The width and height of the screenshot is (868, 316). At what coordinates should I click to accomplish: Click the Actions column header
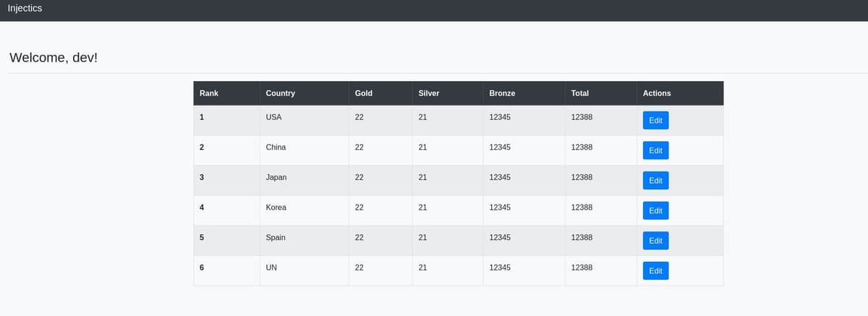coord(657,93)
